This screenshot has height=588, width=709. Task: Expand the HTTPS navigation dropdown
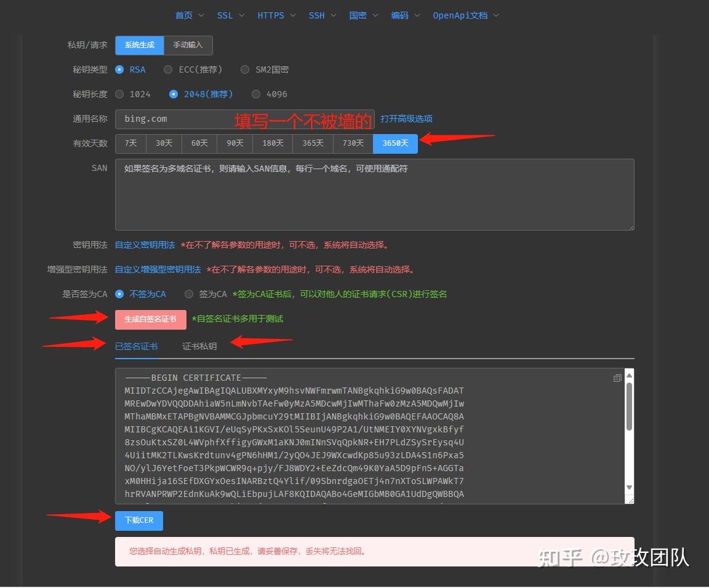(x=271, y=15)
